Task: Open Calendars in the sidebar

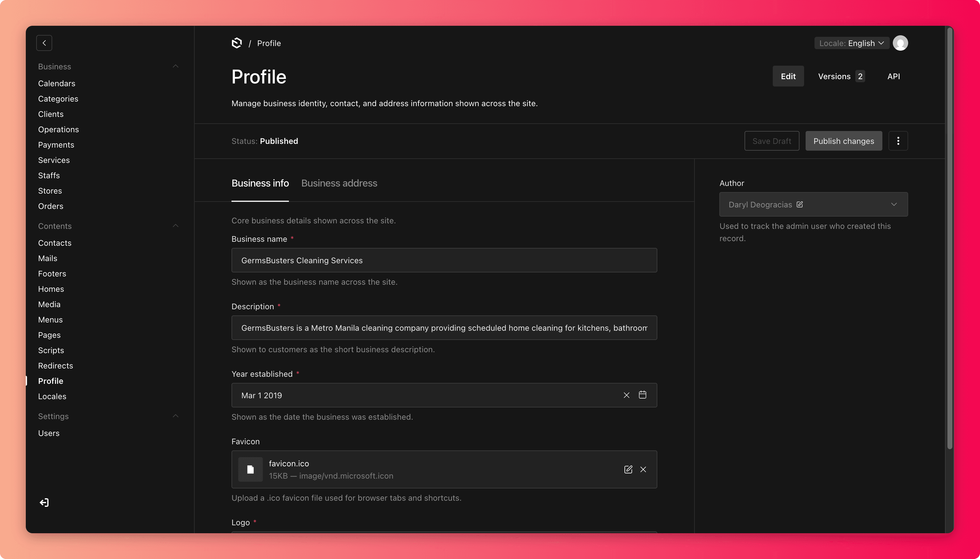Action: point(56,83)
